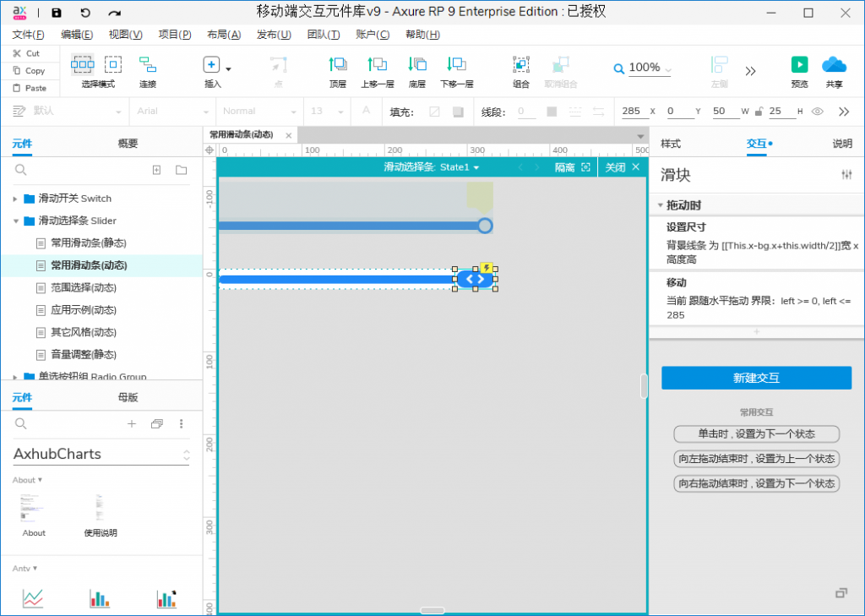Click the 共享 cloud share icon
Viewport: 865px width, 616px height.
[834, 64]
